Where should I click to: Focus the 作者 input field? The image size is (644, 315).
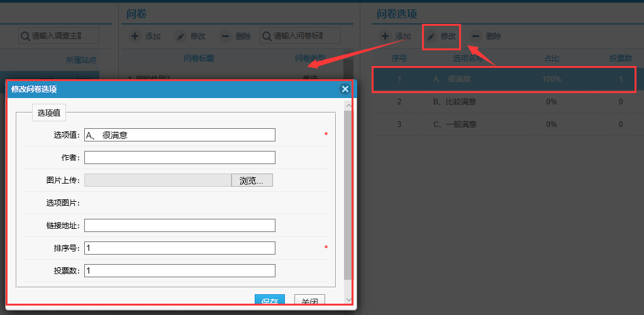point(180,157)
